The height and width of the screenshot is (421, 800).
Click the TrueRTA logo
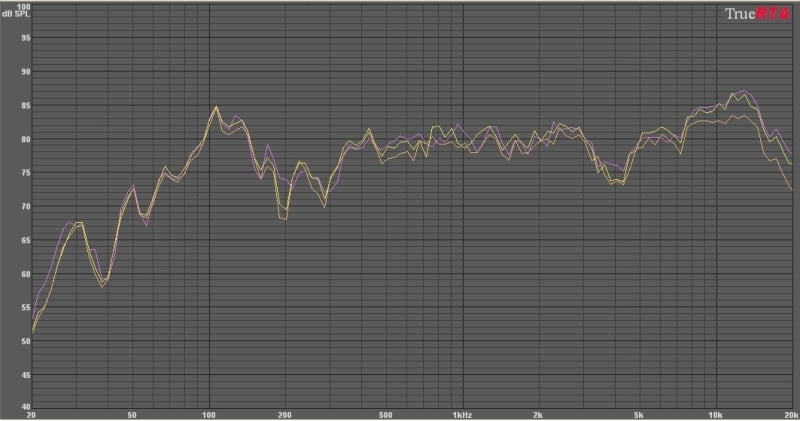coord(758,13)
